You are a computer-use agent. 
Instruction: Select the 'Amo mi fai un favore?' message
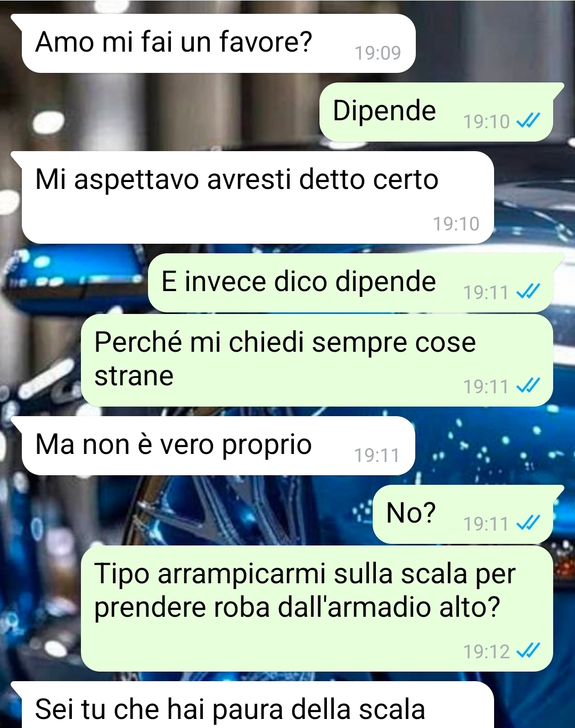[218, 43]
